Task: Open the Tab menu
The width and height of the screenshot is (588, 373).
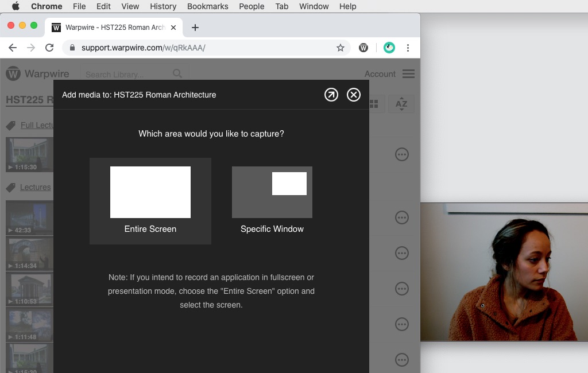Action: point(281,6)
